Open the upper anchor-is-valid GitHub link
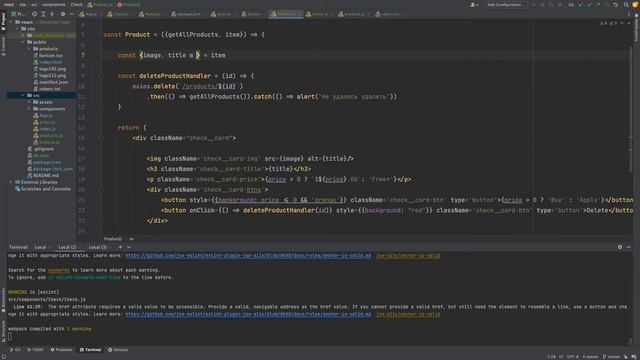This screenshot has height=360, width=640. 248,256
